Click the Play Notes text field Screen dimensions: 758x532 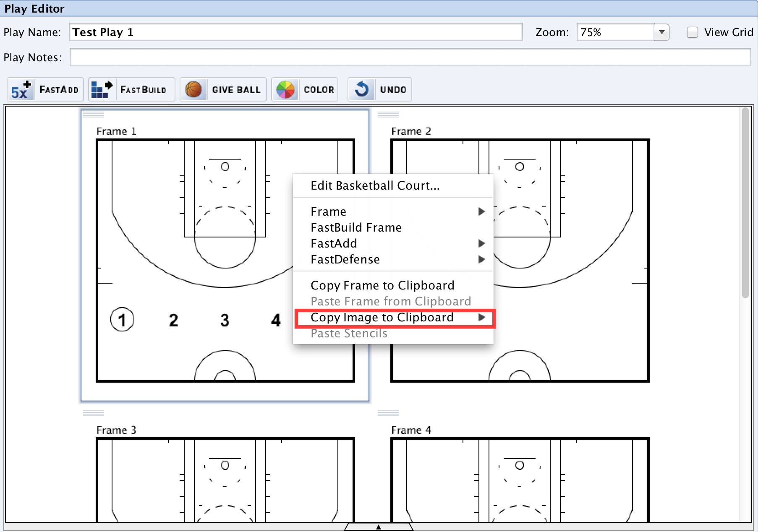[410, 57]
